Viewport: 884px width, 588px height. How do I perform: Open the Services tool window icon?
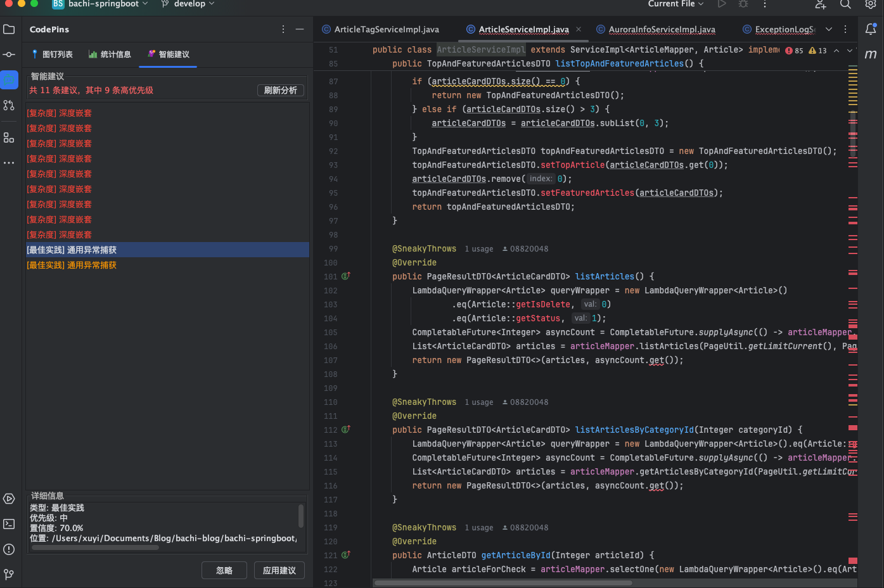(x=9, y=499)
